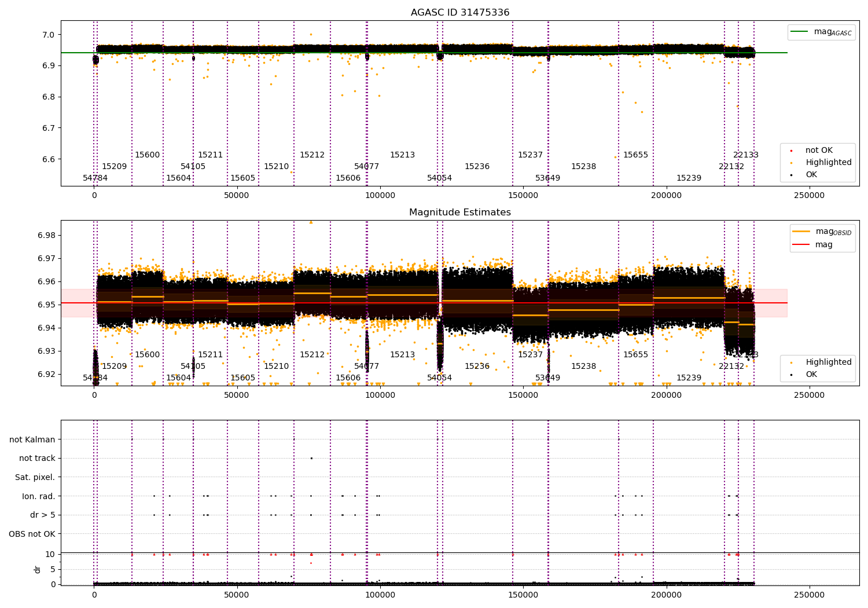
Task: Select obsid label 15238 in Magnitude Estimates plot
Action: click(x=584, y=367)
